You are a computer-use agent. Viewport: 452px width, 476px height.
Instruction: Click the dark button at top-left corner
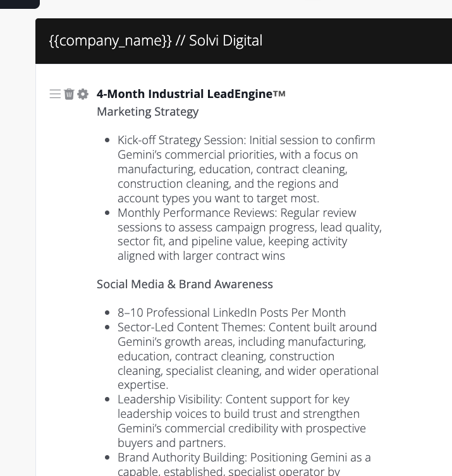tap(20, 4)
